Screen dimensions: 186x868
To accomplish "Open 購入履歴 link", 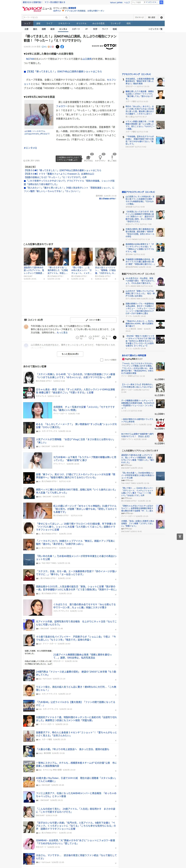I will click(x=152, y=17).
